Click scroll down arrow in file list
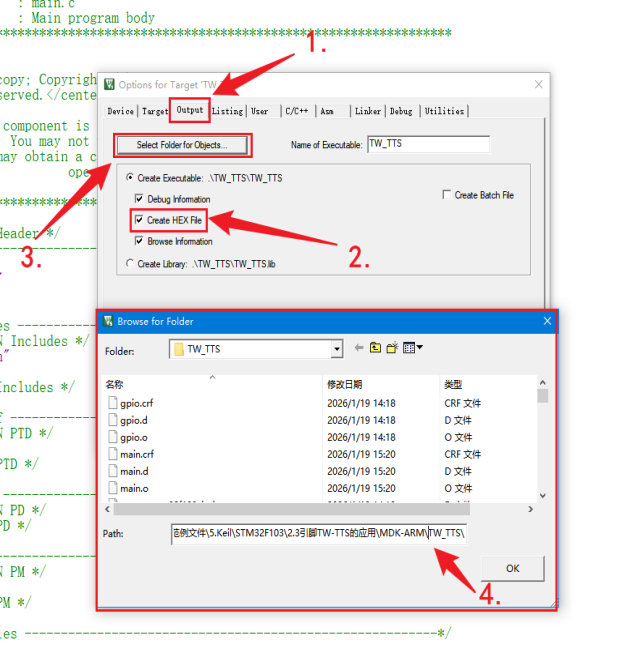 click(x=542, y=495)
